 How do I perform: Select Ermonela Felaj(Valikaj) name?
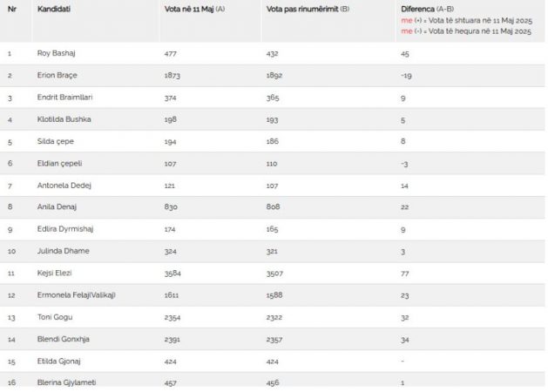(76, 295)
